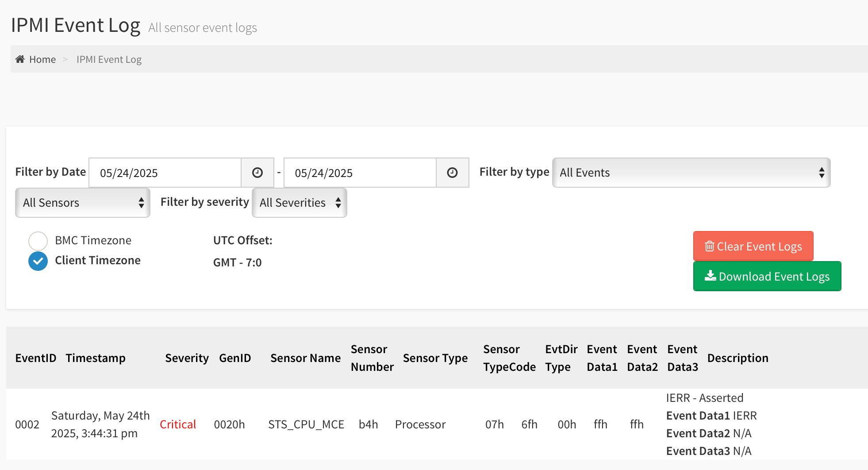Click the Timestamp column header
868x470 pixels.
click(96, 358)
